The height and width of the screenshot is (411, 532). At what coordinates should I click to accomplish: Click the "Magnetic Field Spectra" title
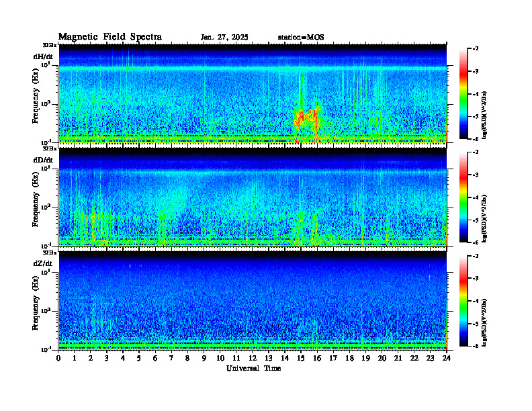point(110,37)
